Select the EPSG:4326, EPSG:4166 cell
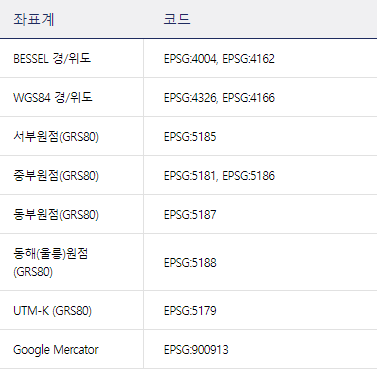 [260, 97]
